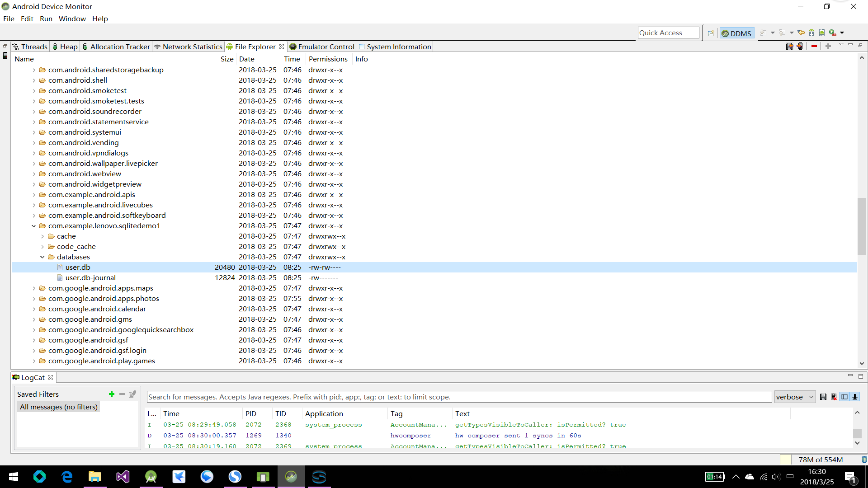Pull file from device icon
Image resolution: width=868 pixels, height=488 pixels.
(x=789, y=46)
